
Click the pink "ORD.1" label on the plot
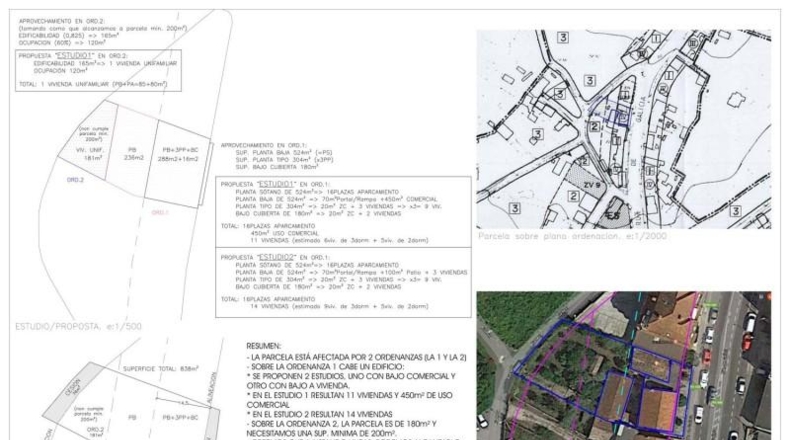[x=160, y=213]
